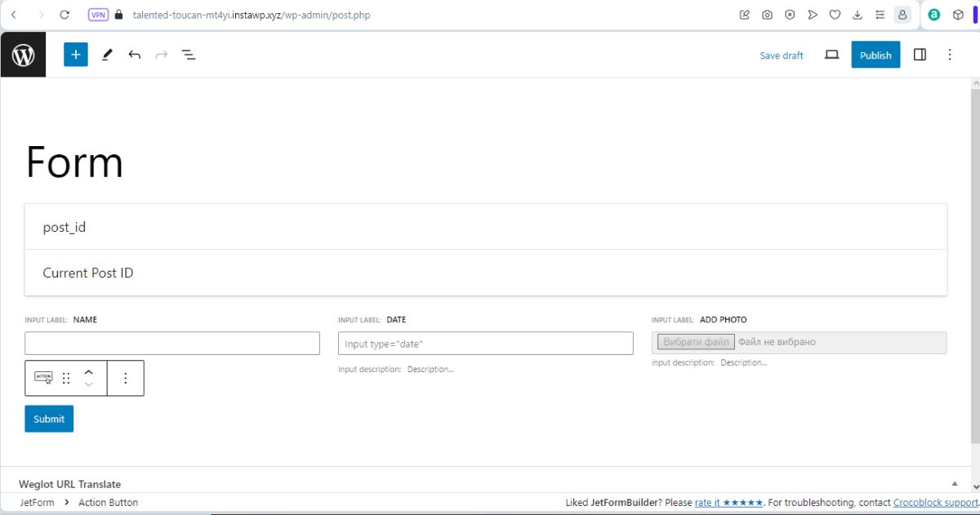Toggle the Settings sidebar panel
Viewport: 980px width, 515px height.
(920, 54)
